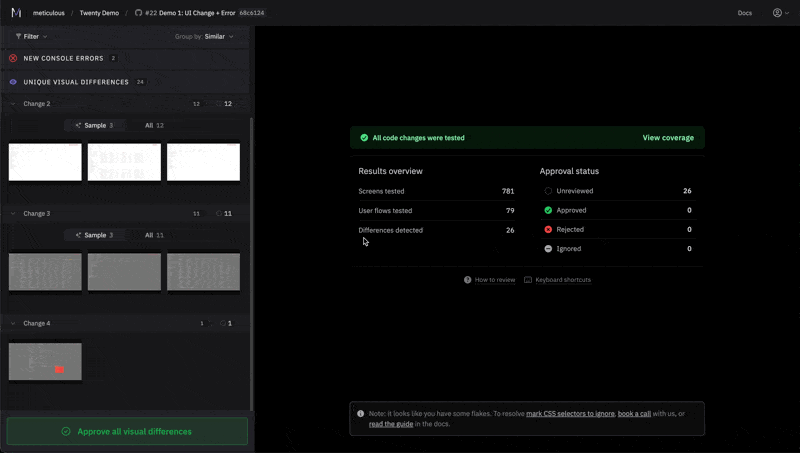Go to meticulous breadcrumb
This screenshot has width=800, height=453.
(48, 13)
